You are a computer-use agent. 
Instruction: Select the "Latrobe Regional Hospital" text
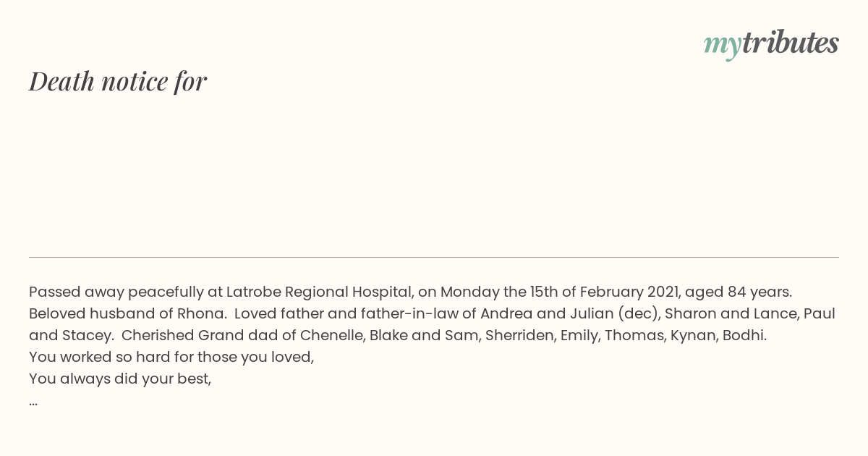(319, 292)
